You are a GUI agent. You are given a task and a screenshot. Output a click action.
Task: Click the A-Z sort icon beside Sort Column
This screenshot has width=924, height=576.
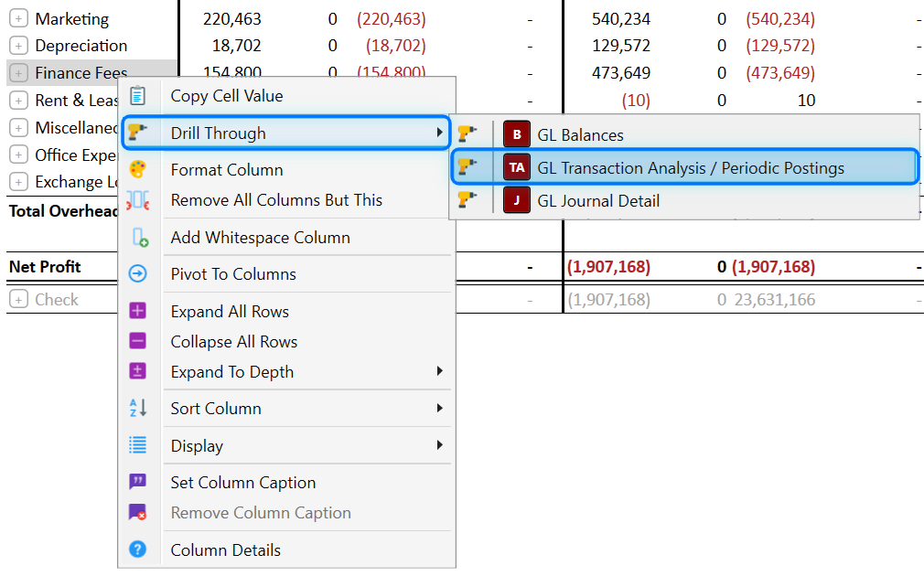(137, 408)
